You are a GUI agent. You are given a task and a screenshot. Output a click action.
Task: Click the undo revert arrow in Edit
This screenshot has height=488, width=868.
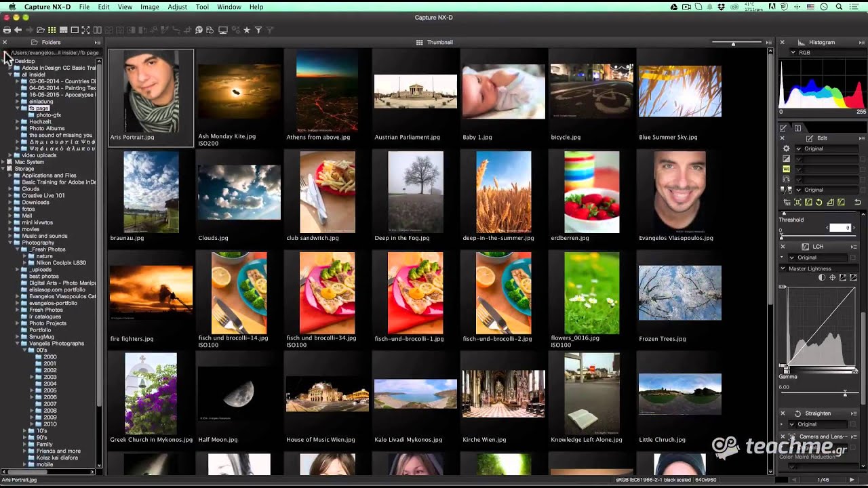point(858,202)
